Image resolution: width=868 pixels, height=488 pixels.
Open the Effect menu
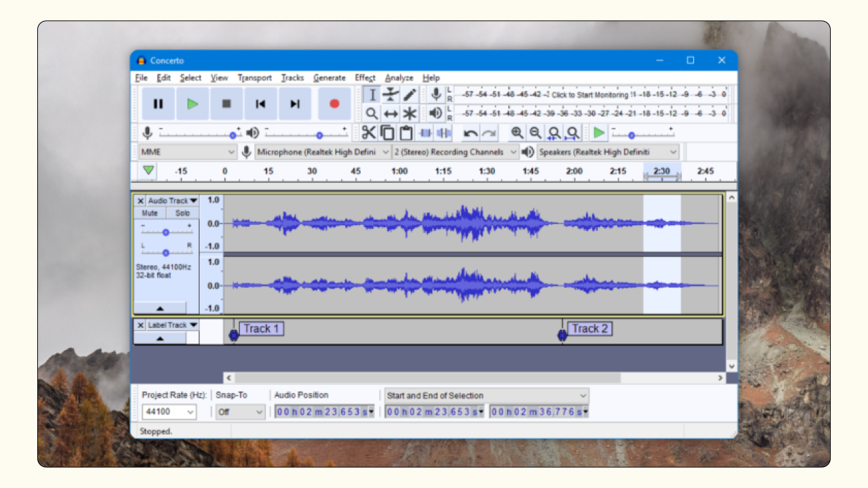tap(365, 78)
